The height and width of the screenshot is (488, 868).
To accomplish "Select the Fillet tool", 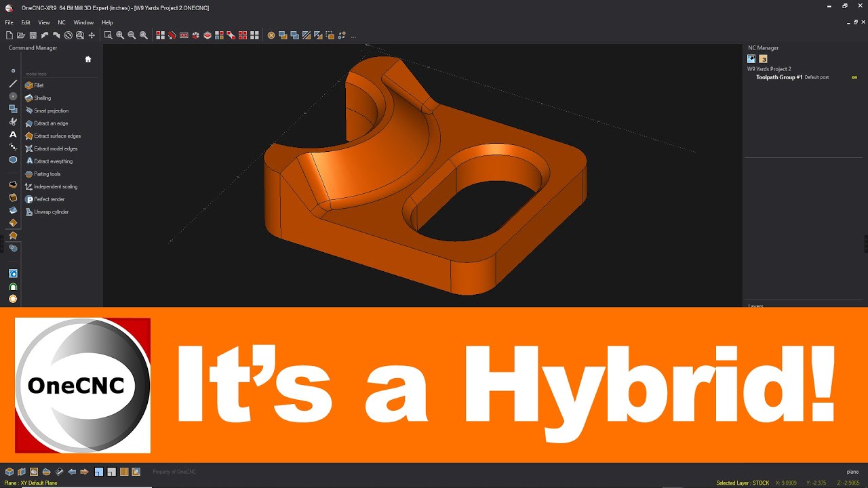I will pos(35,85).
